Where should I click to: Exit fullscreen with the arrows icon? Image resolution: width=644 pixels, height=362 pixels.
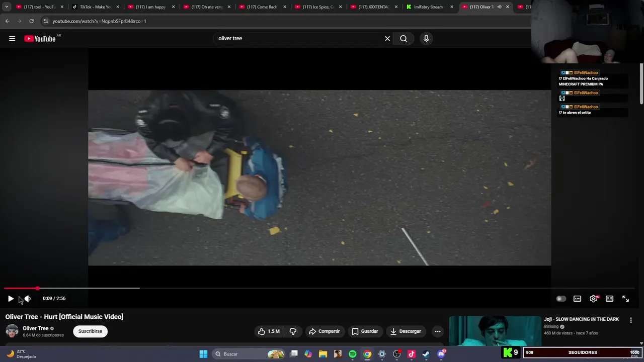(x=625, y=299)
